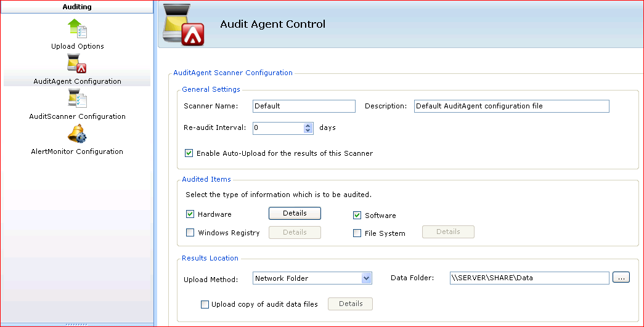Enable the Windows Registry checkbox
Image resolution: width=644 pixels, height=327 pixels.
coord(190,232)
